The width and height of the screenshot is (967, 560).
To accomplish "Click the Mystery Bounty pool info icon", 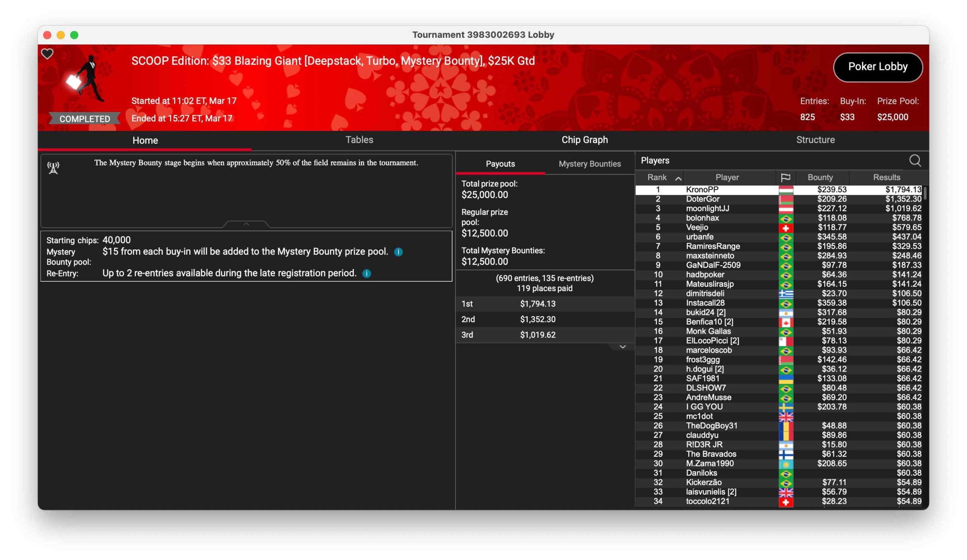I will coord(398,252).
